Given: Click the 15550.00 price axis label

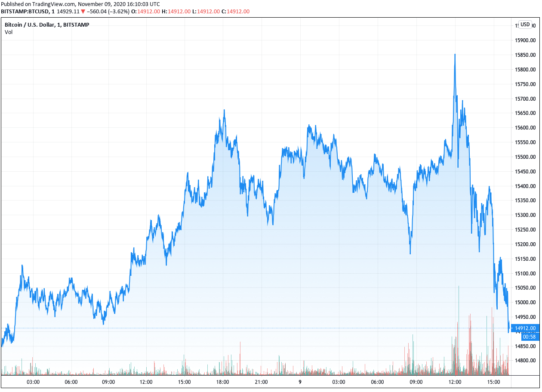Looking at the screenshot, I should pos(525,142).
